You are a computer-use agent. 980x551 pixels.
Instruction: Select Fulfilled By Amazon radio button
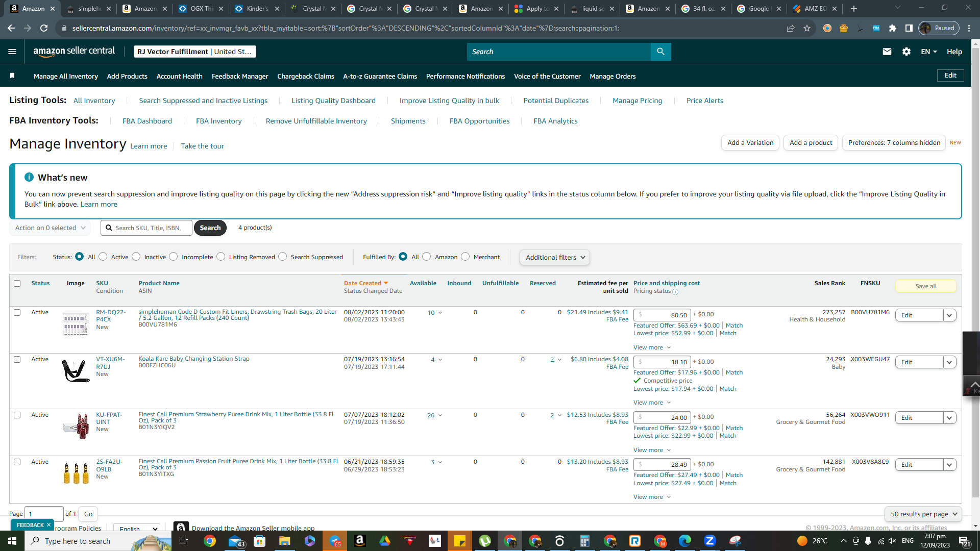[427, 257]
